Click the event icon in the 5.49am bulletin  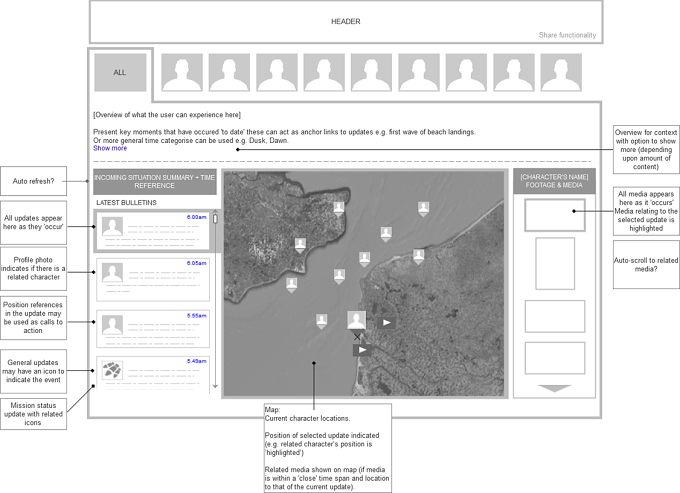click(112, 370)
